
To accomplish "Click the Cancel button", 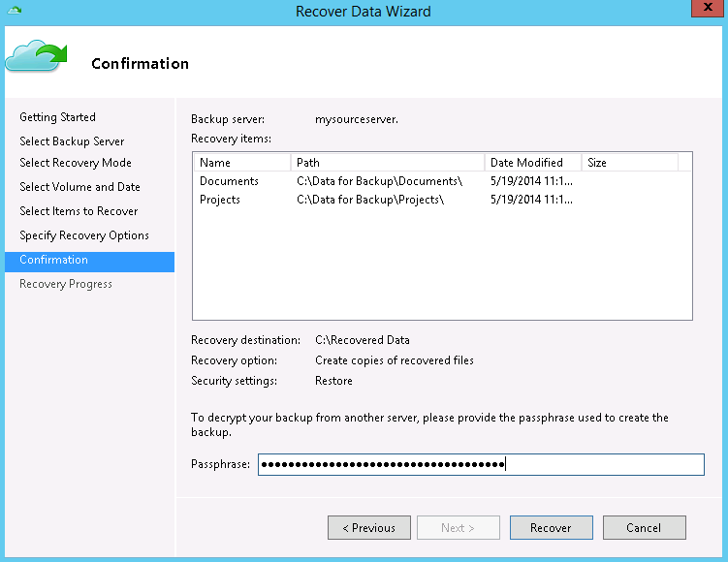I will click(x=644, y=528).
